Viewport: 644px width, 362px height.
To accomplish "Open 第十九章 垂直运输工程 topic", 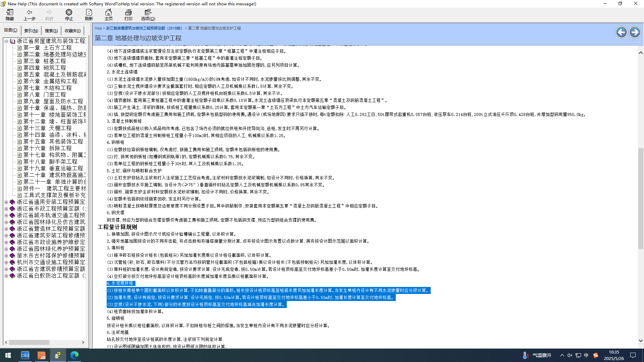I will pos(53,169).
